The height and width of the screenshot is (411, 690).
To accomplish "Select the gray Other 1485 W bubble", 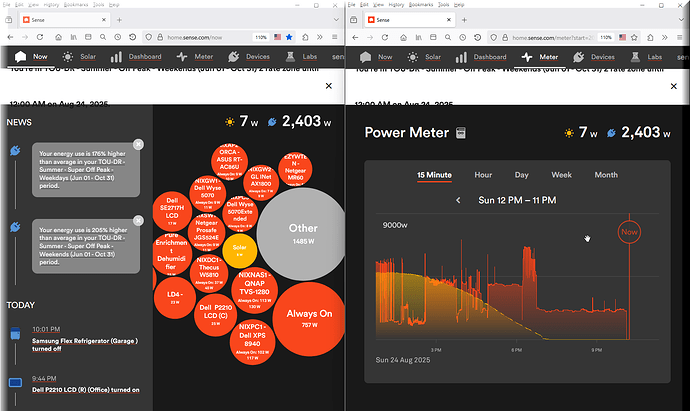I will click(303, 234).
